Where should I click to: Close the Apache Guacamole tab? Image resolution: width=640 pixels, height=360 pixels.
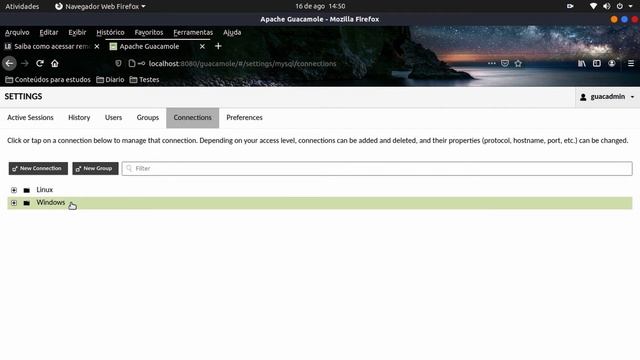click(202, 47)
